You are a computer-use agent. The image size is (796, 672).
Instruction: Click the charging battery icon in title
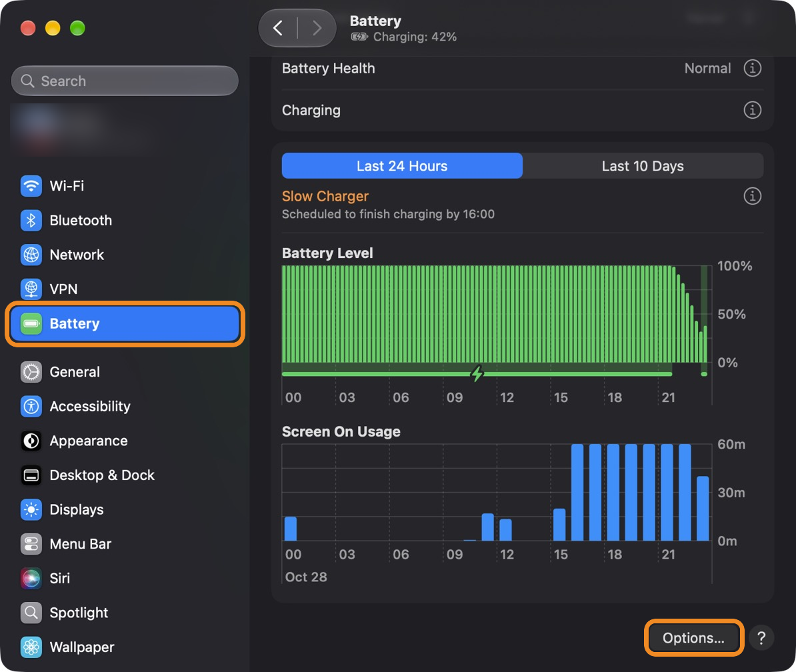359,37
